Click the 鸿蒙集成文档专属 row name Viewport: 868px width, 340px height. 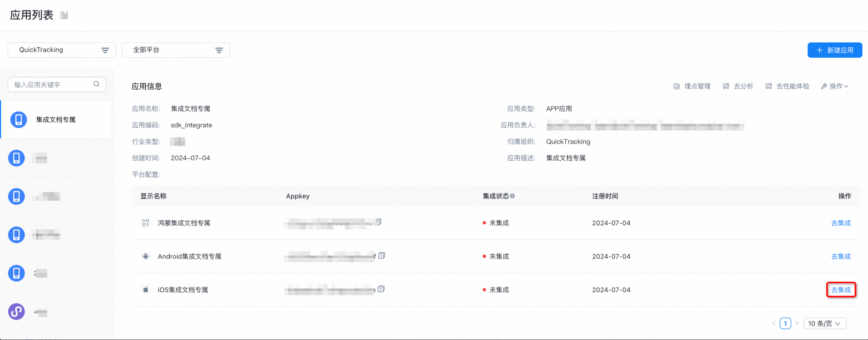[x=184, y=223]
